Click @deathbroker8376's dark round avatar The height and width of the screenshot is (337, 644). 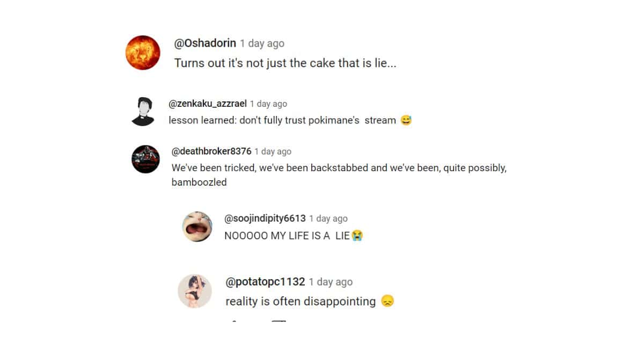pos(145,159)
